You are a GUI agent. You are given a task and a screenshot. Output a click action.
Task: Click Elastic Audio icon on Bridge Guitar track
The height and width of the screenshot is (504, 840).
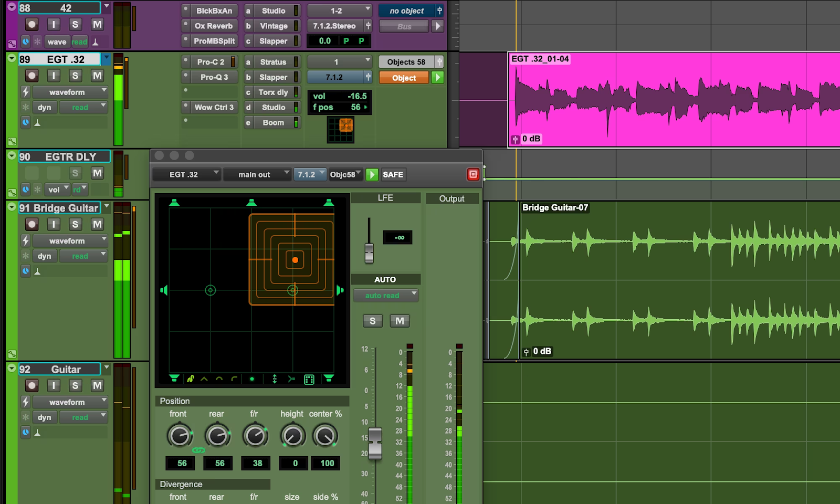(25, 240)
